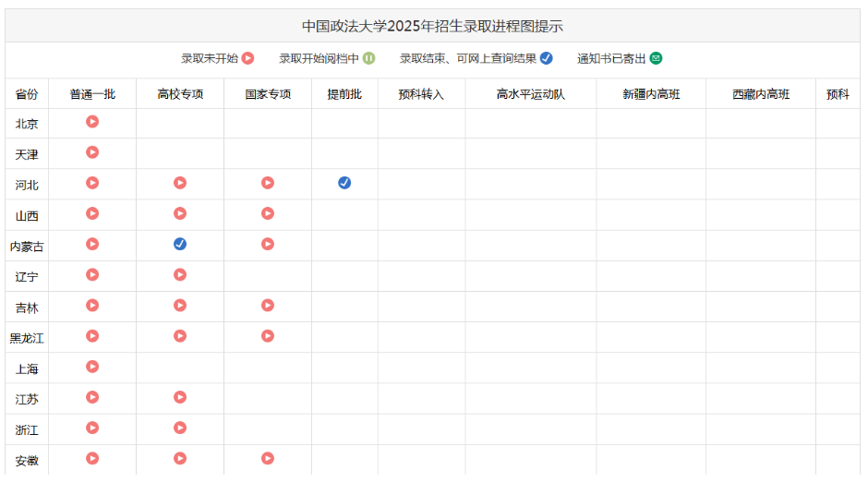The width and height of the screenshot is (868, 495).
Task: Click the 北京 row label
Action: point(27,124)
